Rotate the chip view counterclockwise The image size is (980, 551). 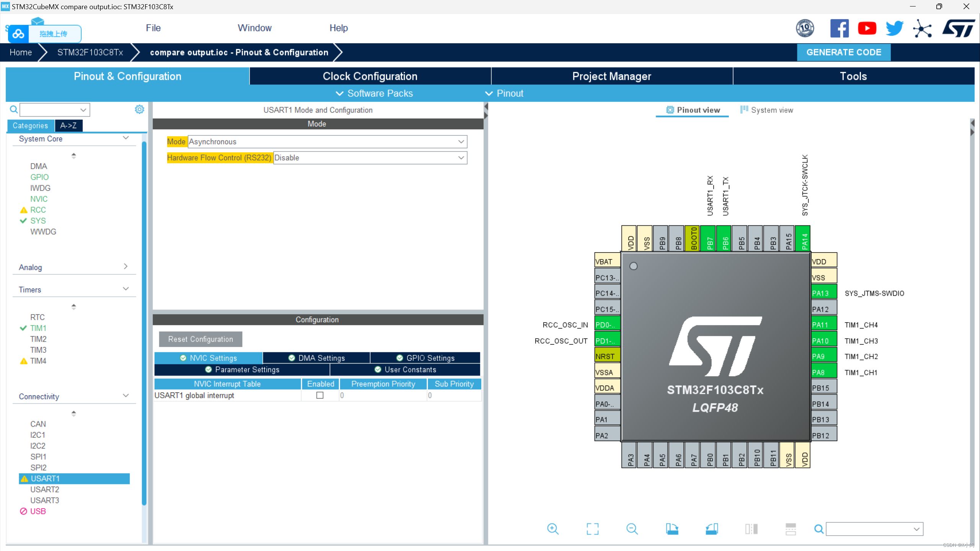coord(712,529)
